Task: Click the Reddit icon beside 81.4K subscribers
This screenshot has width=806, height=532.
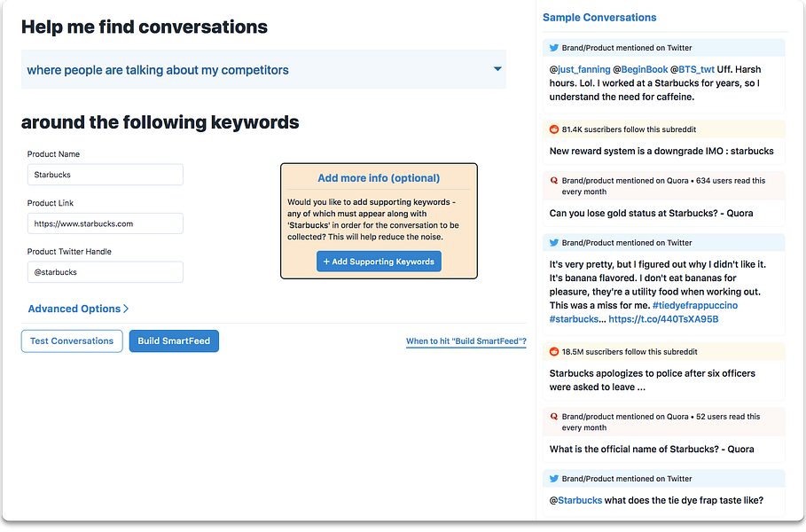Action: tap(553, 129)
